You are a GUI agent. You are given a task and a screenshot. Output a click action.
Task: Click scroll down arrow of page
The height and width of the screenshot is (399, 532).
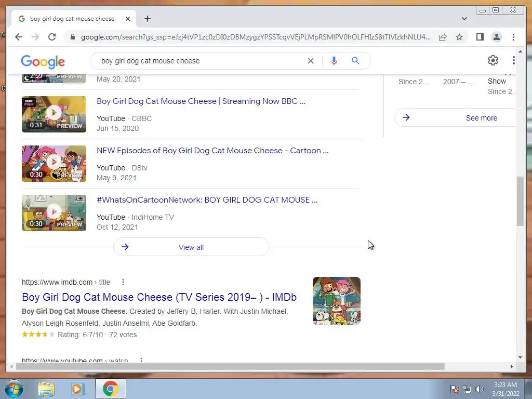520,357
